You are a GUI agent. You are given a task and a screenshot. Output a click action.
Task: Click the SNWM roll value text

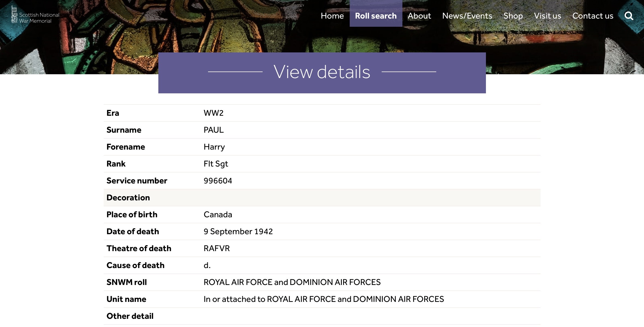point(292,282)
